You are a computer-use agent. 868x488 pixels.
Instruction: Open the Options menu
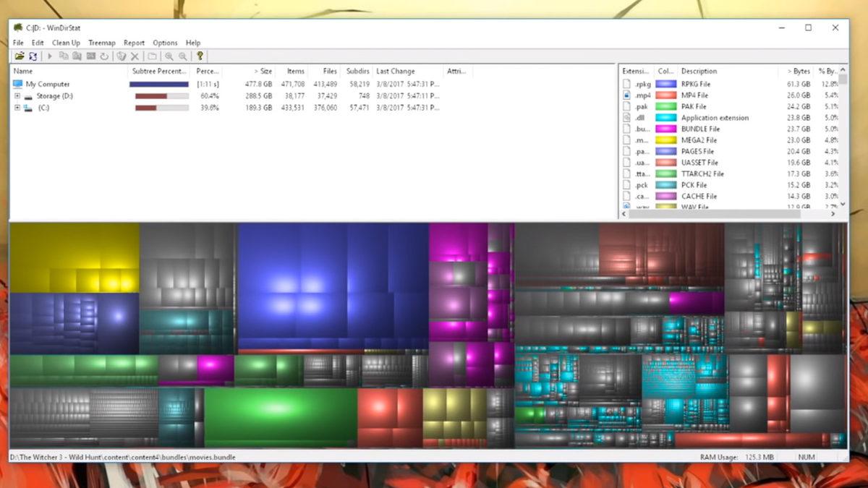pos(165,43)
